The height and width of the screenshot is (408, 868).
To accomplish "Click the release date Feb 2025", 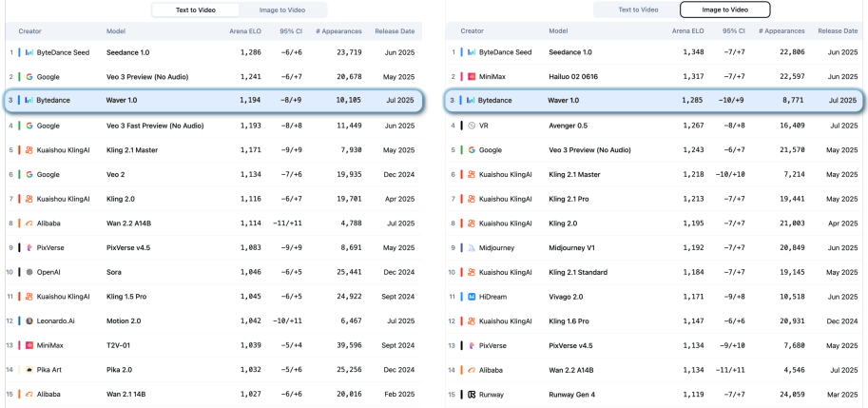I will click(398, 394).
